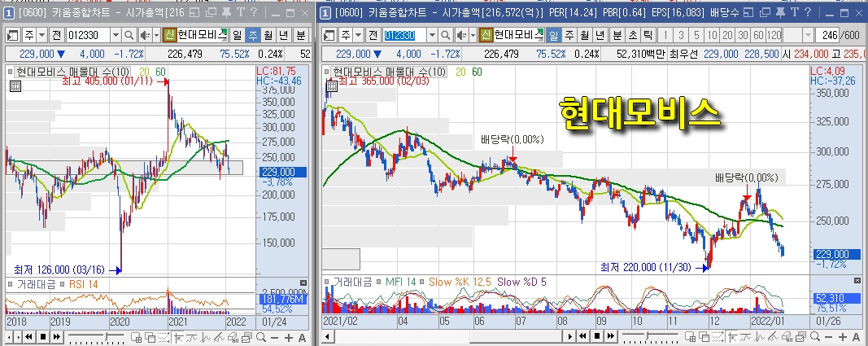
Task: Click the stock code field in right window
Action: click(x=405, y=36)
